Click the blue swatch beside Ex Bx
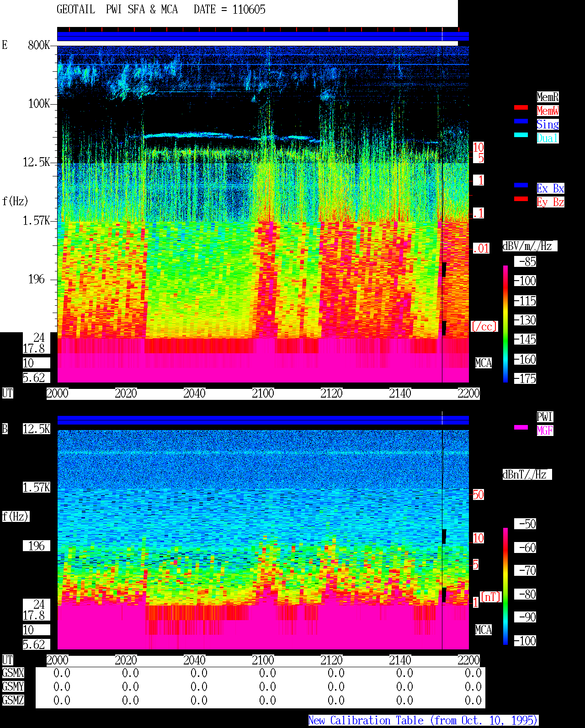The height and width of the screenshot is (728, 585). coord(521,185)
